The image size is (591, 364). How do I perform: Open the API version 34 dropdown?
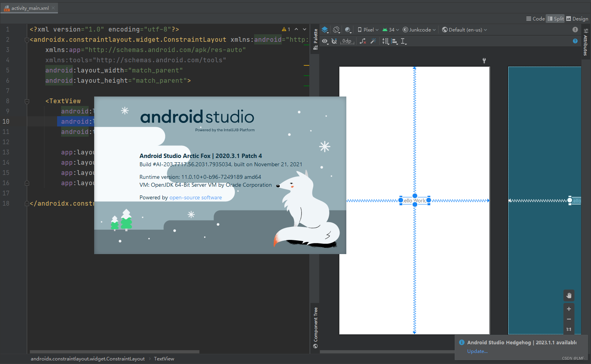click(x=390, y=30)
